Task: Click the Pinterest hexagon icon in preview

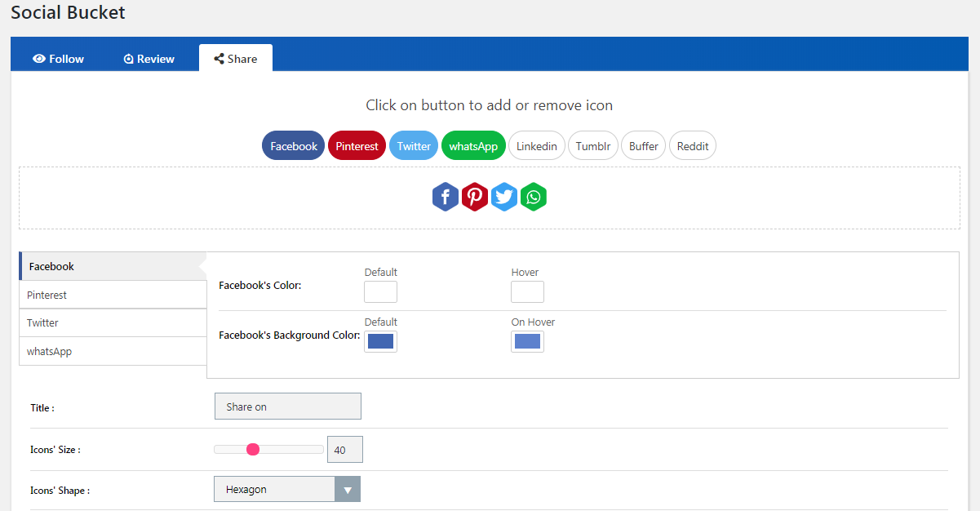Action: coord(475,197)
